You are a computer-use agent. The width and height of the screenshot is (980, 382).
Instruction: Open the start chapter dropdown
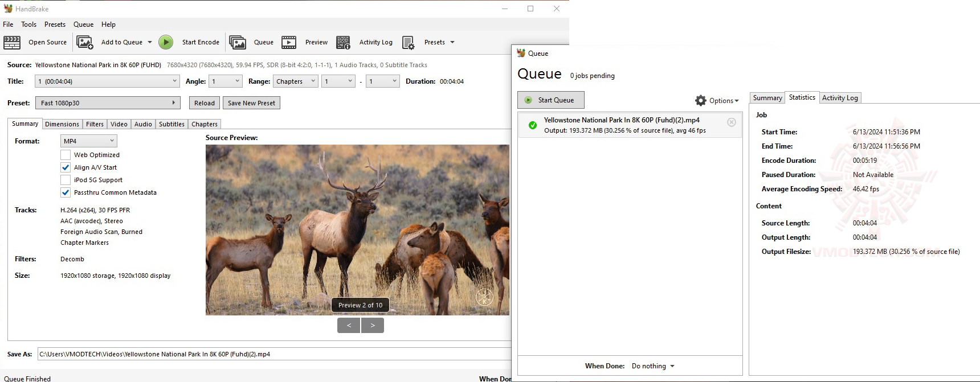click(x=338, y=81)
